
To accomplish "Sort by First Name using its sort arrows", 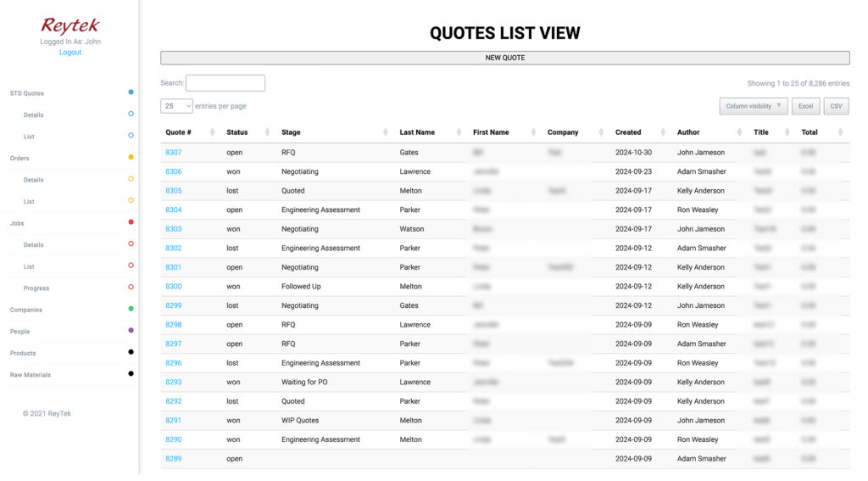I will 533,131.
